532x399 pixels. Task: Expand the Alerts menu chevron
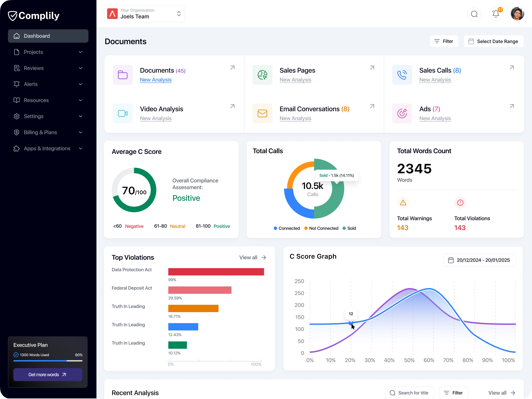pos(80,84)
